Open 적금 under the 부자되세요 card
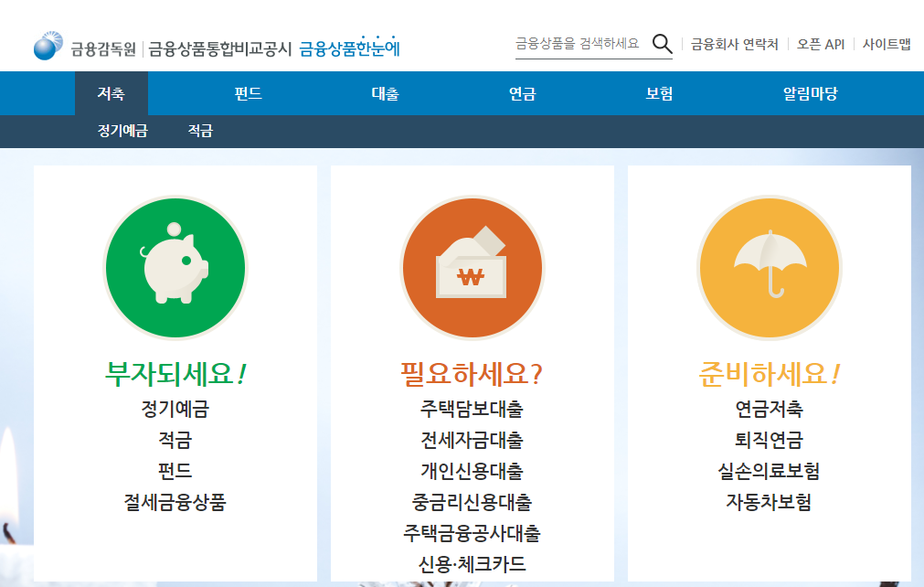The image size is (924, 587). click(175, 441)
